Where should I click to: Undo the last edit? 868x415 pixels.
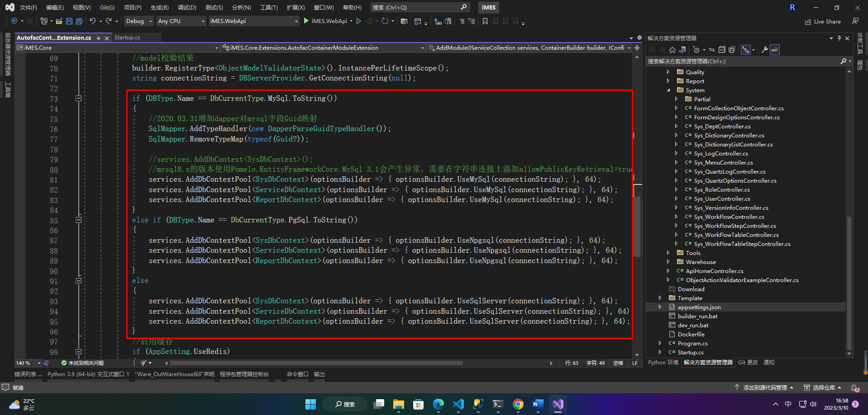[93, 21]
